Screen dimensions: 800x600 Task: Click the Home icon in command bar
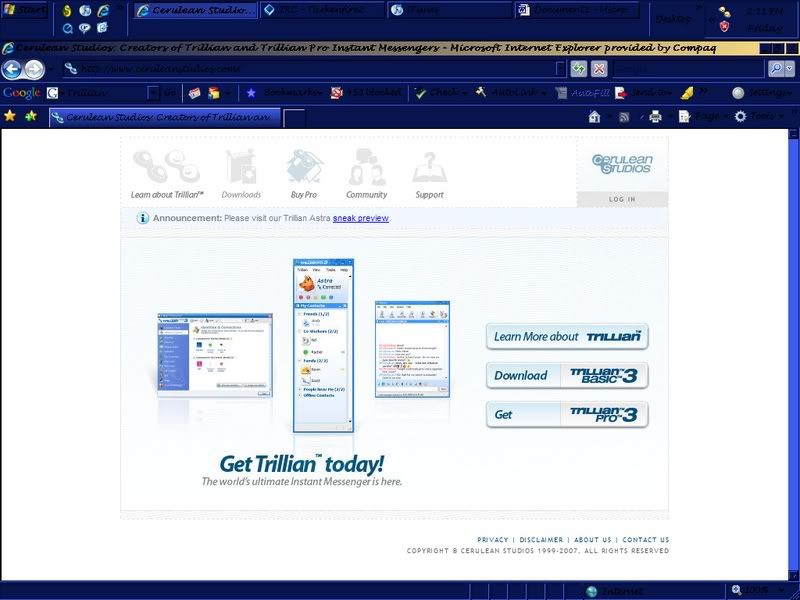point(594,117)
